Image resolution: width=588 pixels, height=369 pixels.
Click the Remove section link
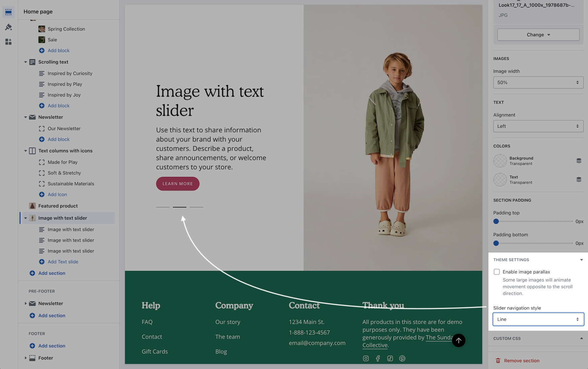(521, 361)
